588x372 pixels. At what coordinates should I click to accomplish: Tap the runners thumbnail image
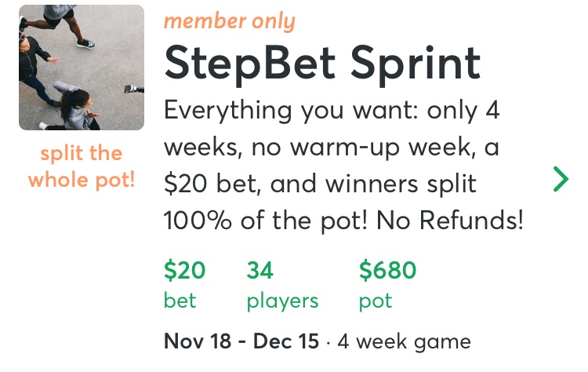pyautogui.click(x=82, y=67)
